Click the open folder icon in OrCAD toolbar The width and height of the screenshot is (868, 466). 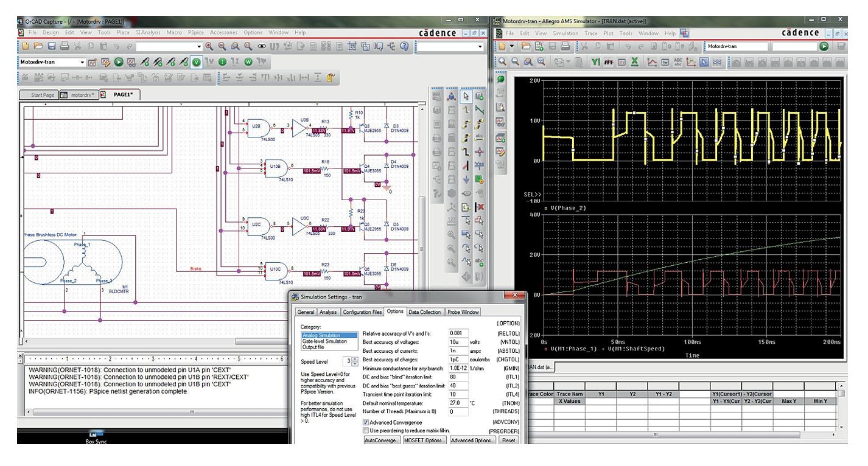(38, 46)
